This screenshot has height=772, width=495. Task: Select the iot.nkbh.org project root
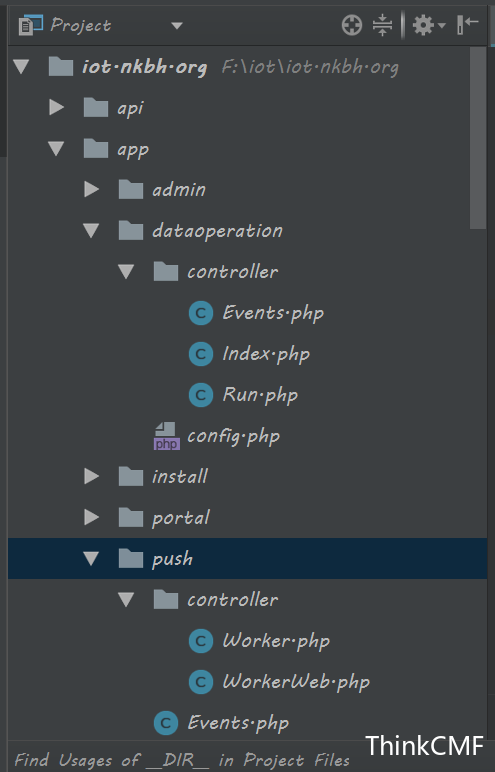tap(144, 67)
